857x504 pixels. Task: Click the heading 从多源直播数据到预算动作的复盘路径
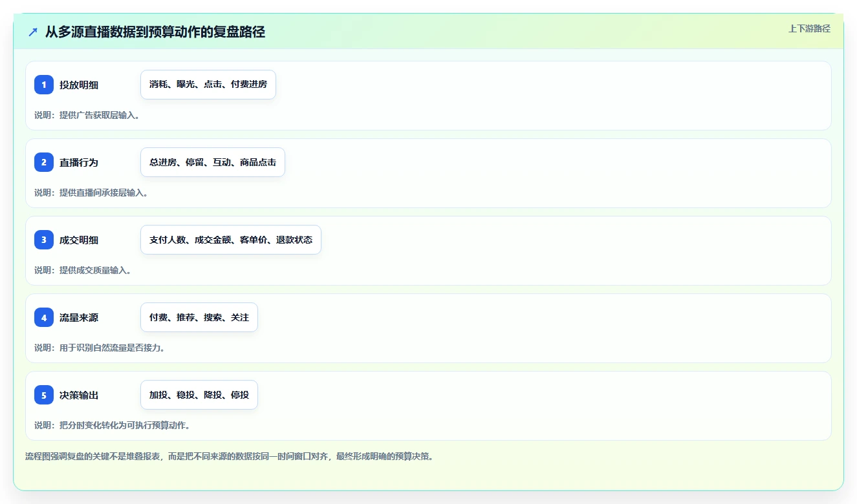[155, 32]
